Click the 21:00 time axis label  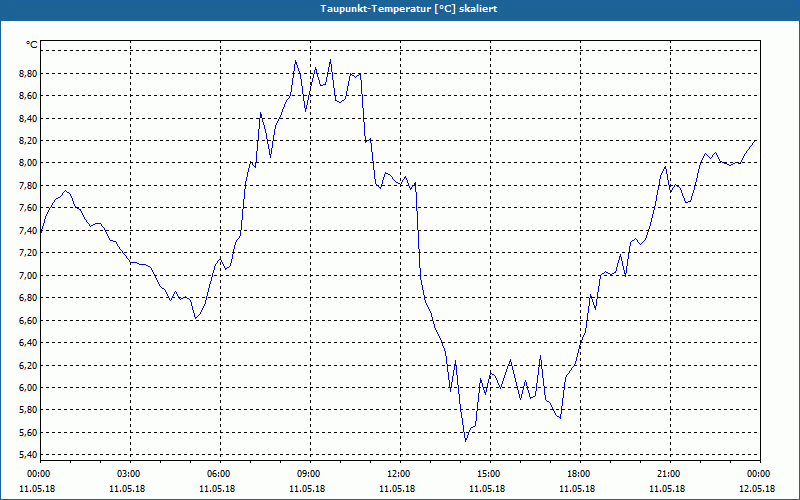pyautogui.click(x=667, y=474)
